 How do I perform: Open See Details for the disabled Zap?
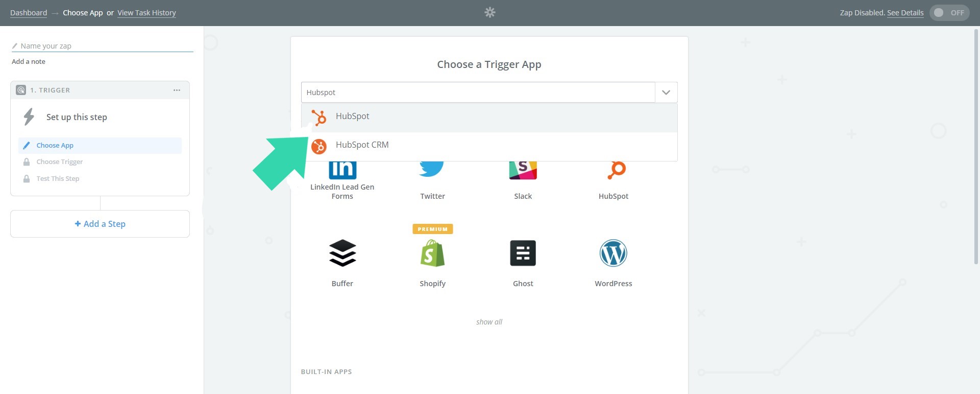[x=905, y=13]
